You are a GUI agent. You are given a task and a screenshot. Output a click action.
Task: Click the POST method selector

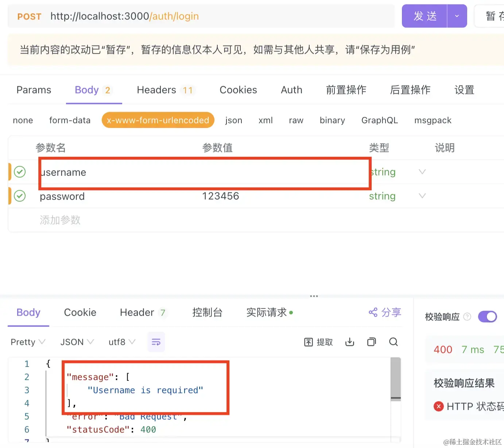click(x=29, y=16)
